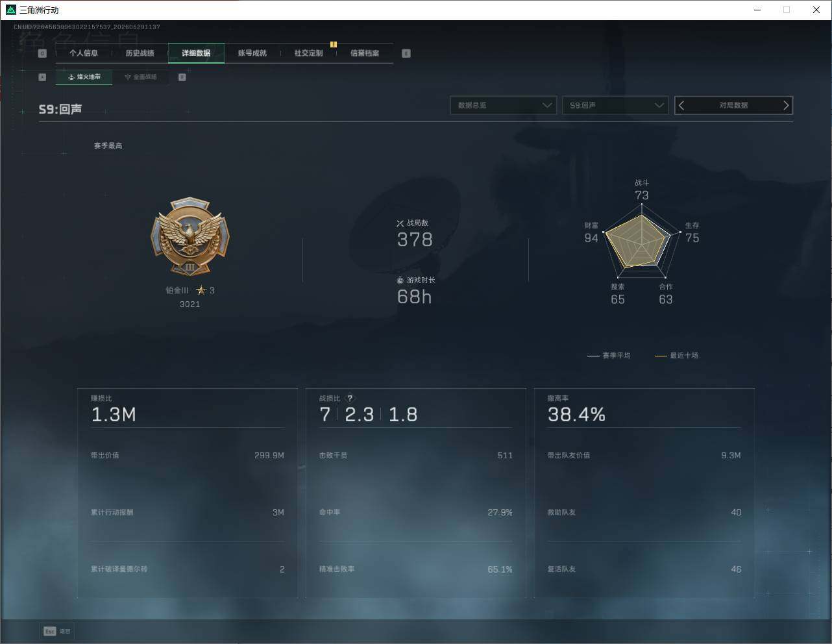Click the 对局数据 selector label
This screenshot has width=832, height=644.
733,105
